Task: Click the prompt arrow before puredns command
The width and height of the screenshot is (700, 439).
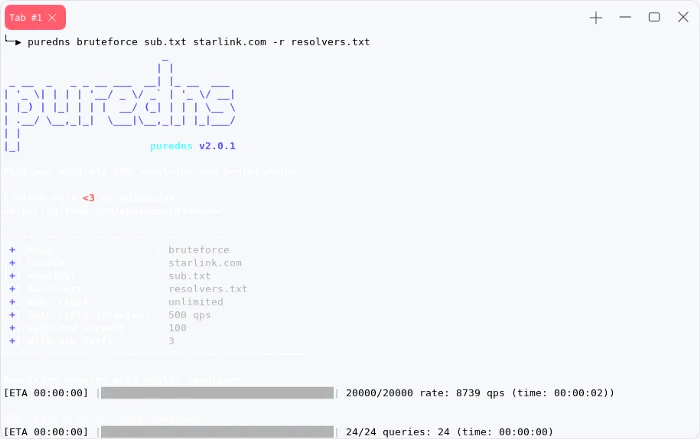Action: pyautogui.click(x=12, y=40)
